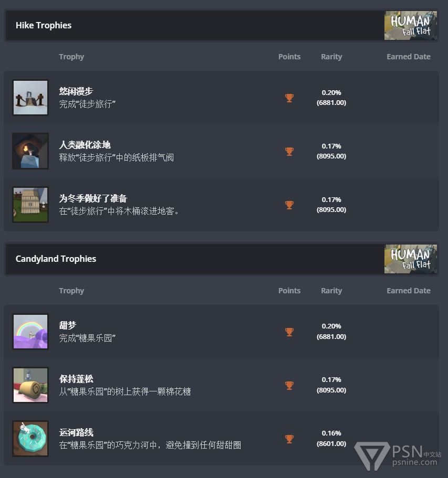The width and height of the screenshot is (448, 478).
Task: Click the bronze trophy icon for 人类融化涂地
Action: click(289, 152)
